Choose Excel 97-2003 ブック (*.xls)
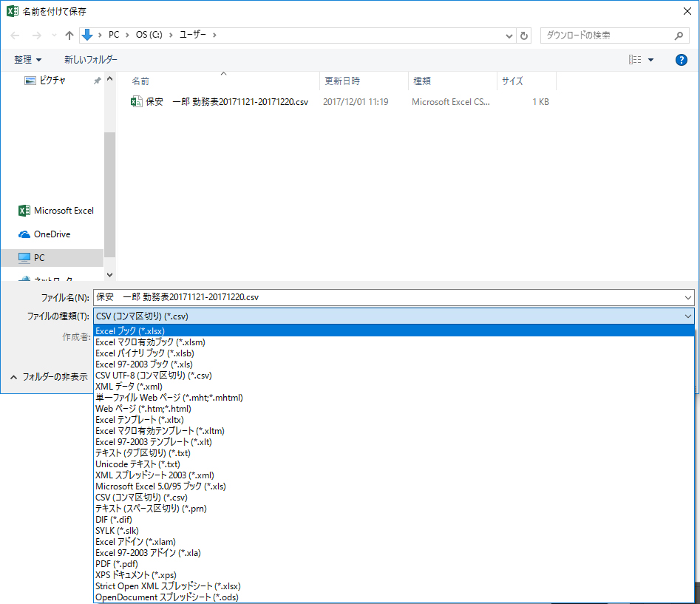 click(394, 364)
